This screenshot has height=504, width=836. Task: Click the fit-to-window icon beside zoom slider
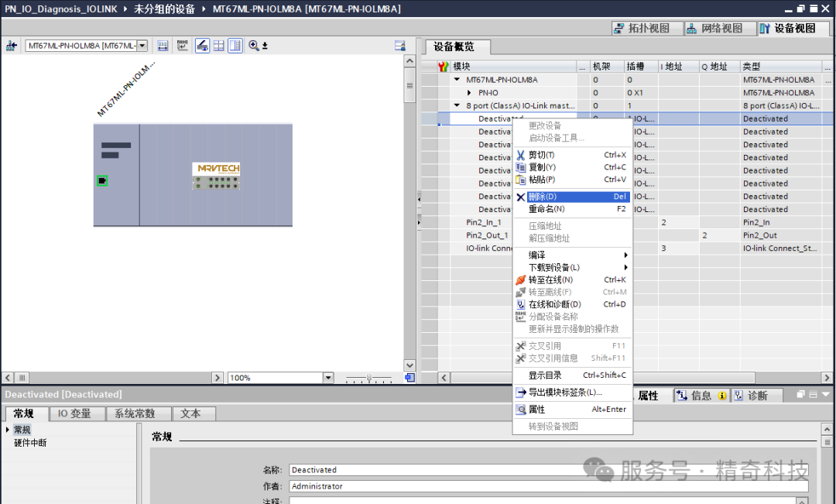pos(409,378)
